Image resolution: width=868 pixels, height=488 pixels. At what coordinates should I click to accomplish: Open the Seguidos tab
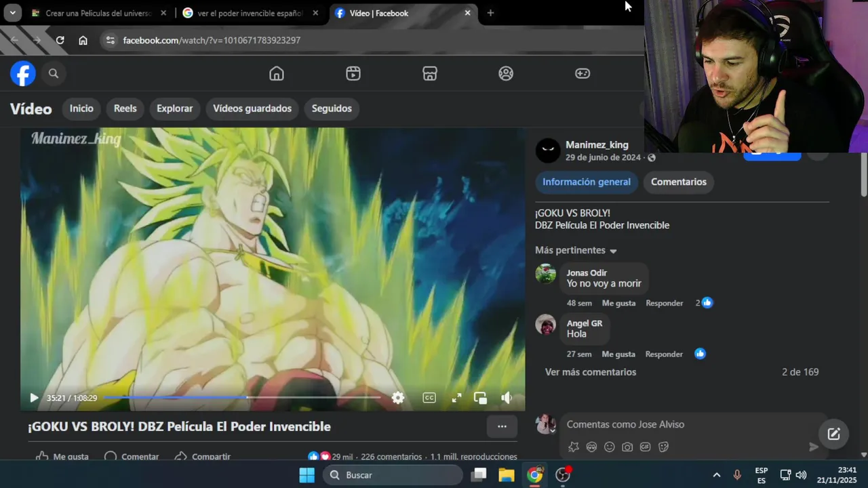coord(332,108)
